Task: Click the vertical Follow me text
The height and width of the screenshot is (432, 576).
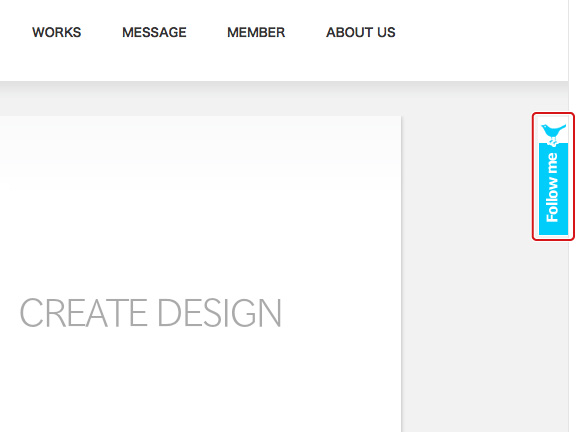Action: [x=552, y=187]
